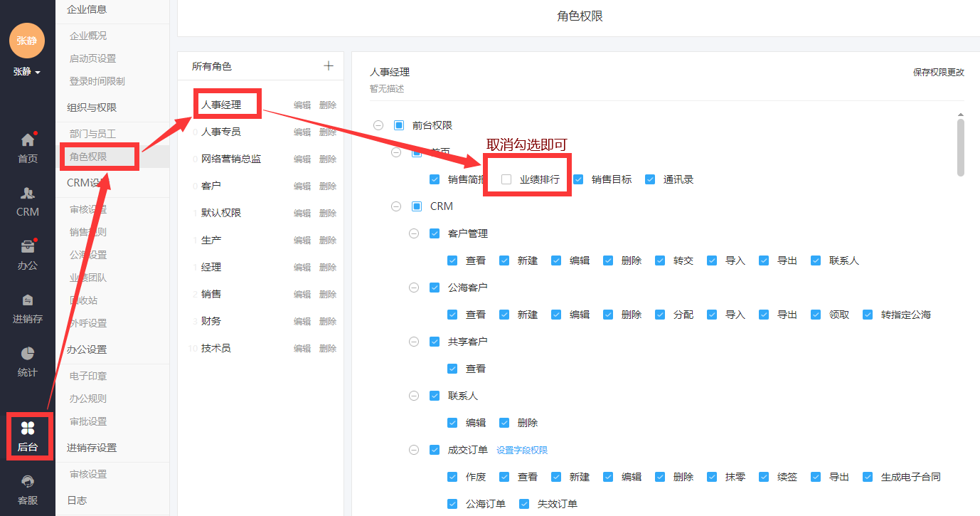Screen dimensions: 980x516
Task: Uncheck 领取 under 公海客户
Action: click(816, 315)
